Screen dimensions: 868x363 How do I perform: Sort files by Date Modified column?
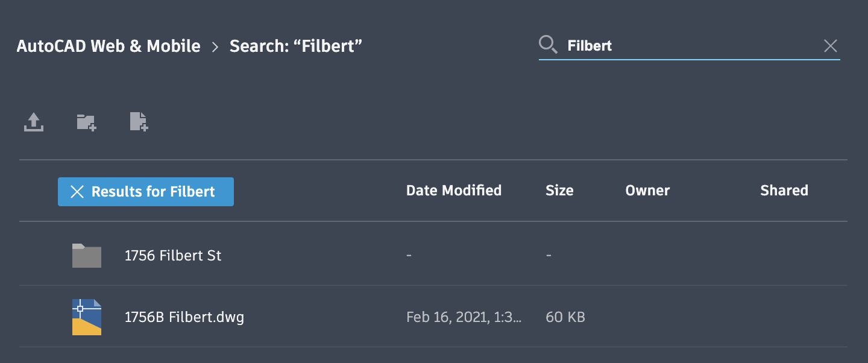[x=454, y=191]
